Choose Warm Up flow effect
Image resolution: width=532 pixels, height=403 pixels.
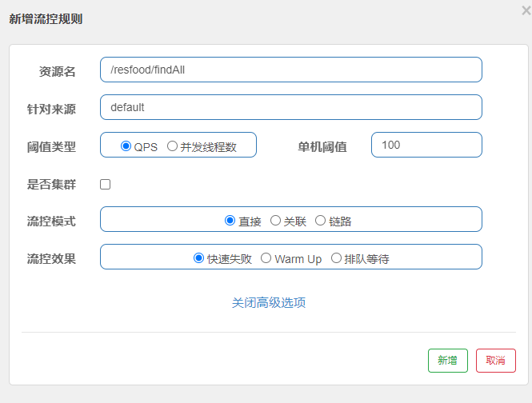point(266,258)
